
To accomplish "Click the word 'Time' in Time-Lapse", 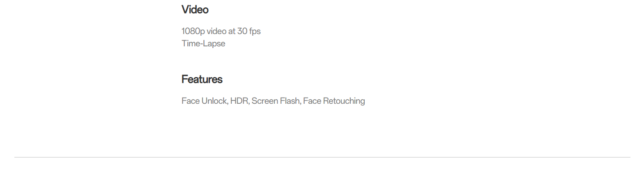I will coord(191,43).
